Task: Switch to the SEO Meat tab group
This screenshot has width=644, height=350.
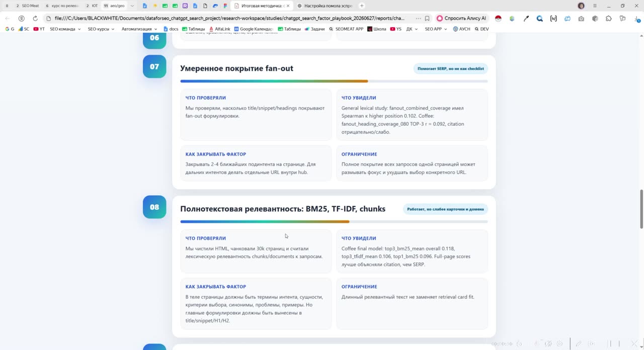Action: [27, 6]
